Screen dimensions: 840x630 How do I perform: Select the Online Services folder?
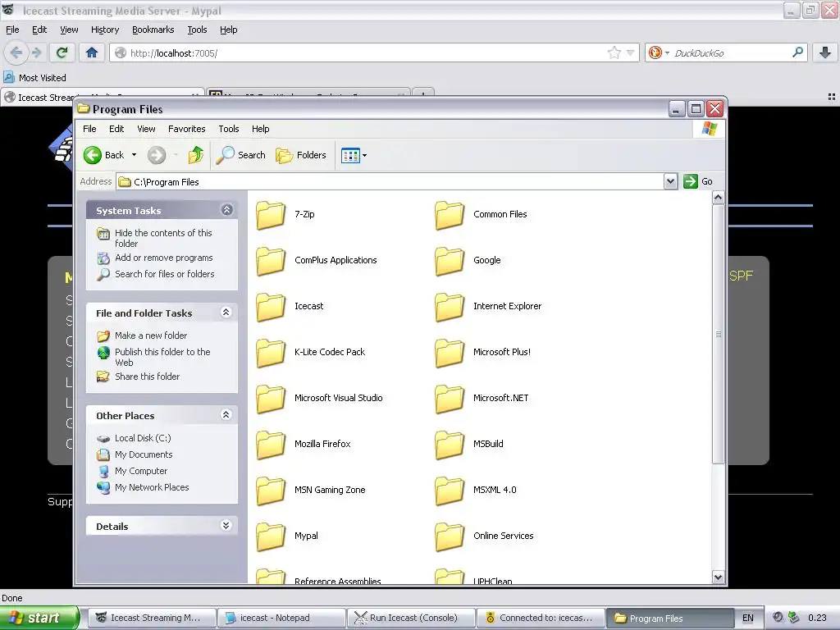point(484,536)
